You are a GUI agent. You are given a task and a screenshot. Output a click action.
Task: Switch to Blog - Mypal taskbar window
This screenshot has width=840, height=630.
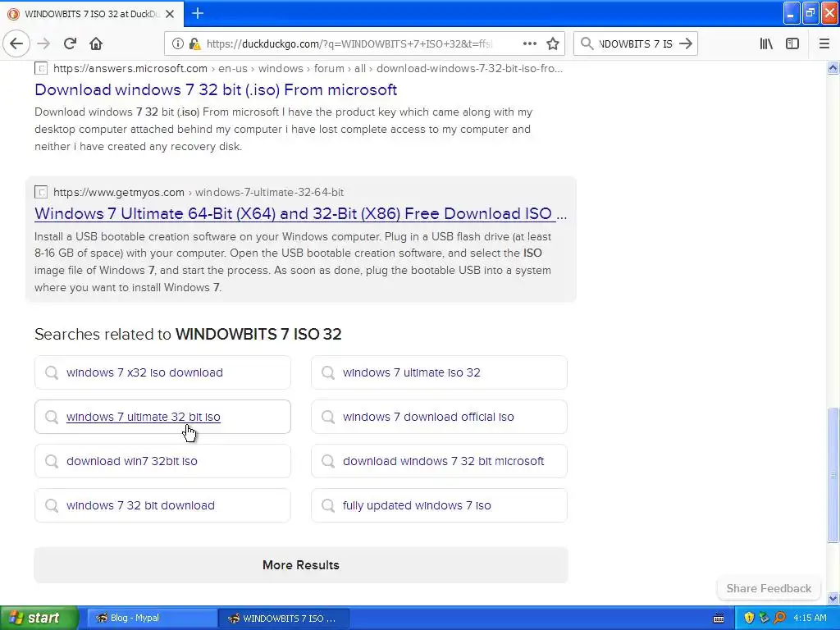point(152,619)
